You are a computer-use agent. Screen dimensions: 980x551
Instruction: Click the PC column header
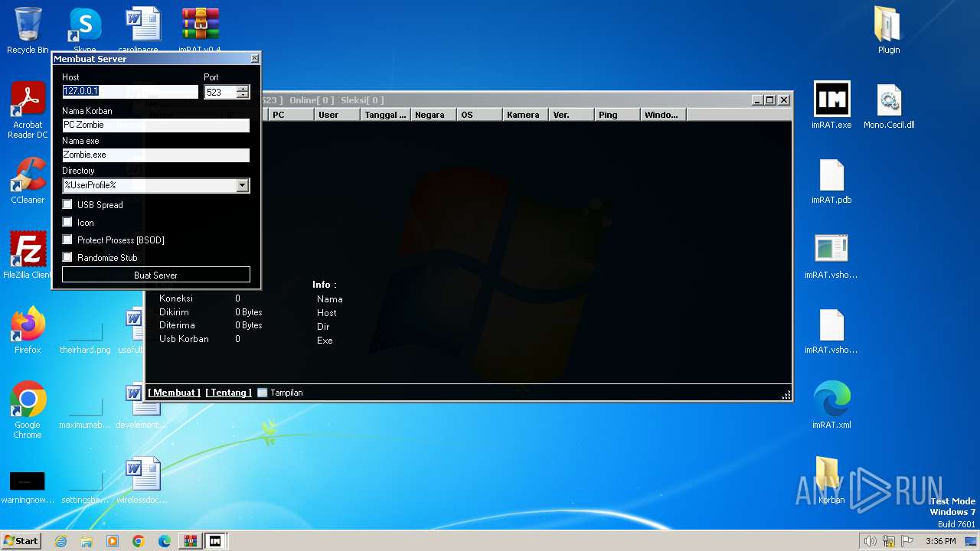tap(291, 115)
